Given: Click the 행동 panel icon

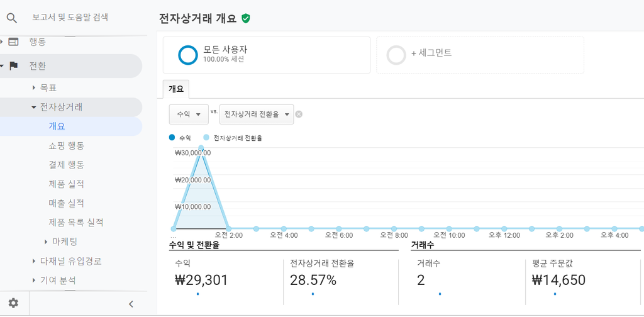Looking at the screenshot, I should tap(14, 42).
